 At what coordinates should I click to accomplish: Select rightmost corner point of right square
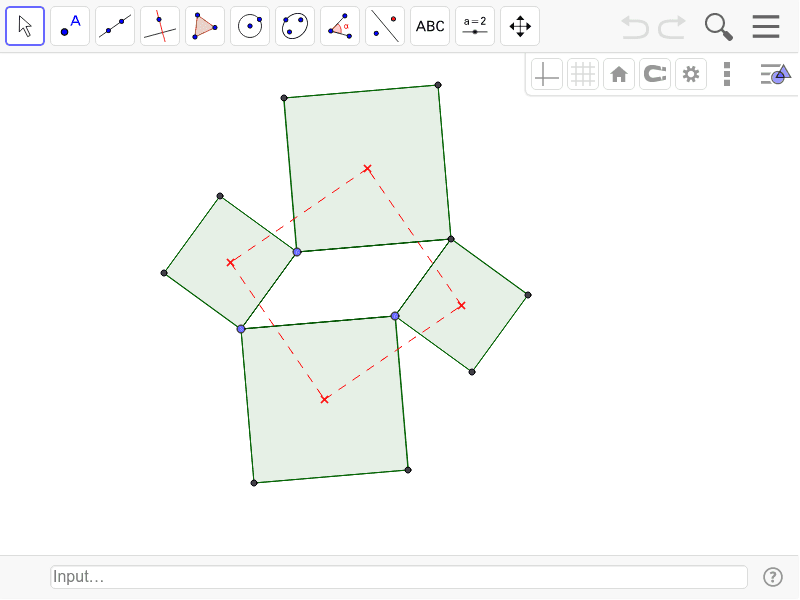(x=528, y=295)
